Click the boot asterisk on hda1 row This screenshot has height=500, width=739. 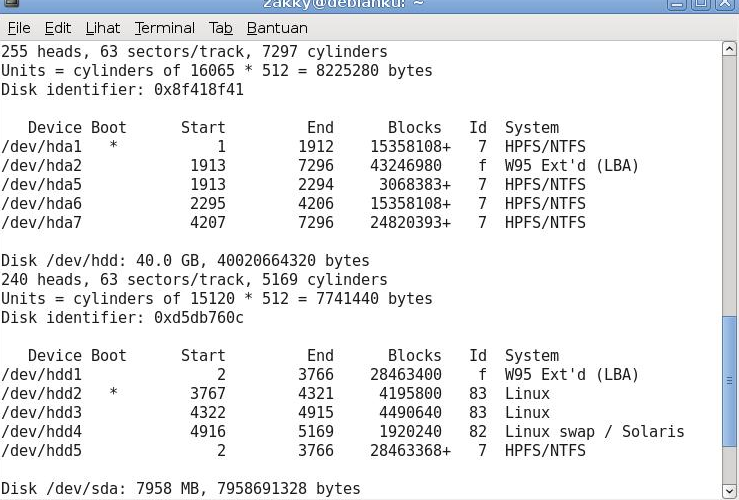(113, 145)
